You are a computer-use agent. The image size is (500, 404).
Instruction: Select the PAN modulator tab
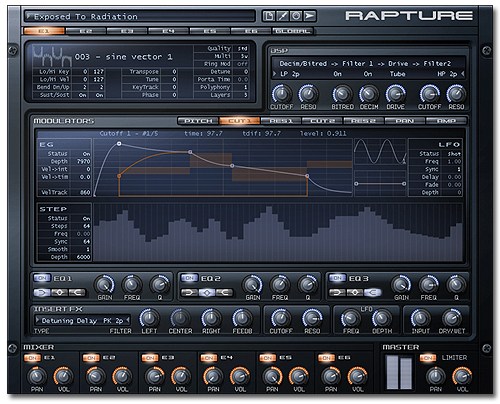pos(405,121)
